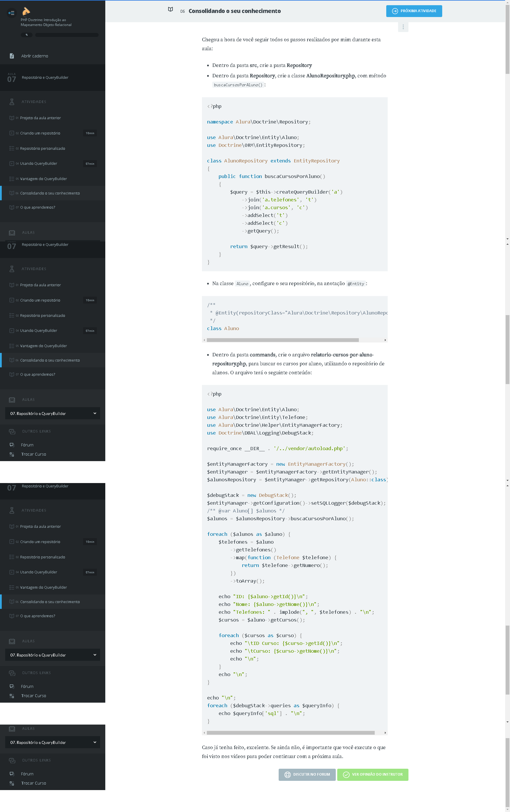Viewport: 510px width, 812px height.
Task: Click the horizontal scrollbar under class Aluno code
Action: click(282, 340)
